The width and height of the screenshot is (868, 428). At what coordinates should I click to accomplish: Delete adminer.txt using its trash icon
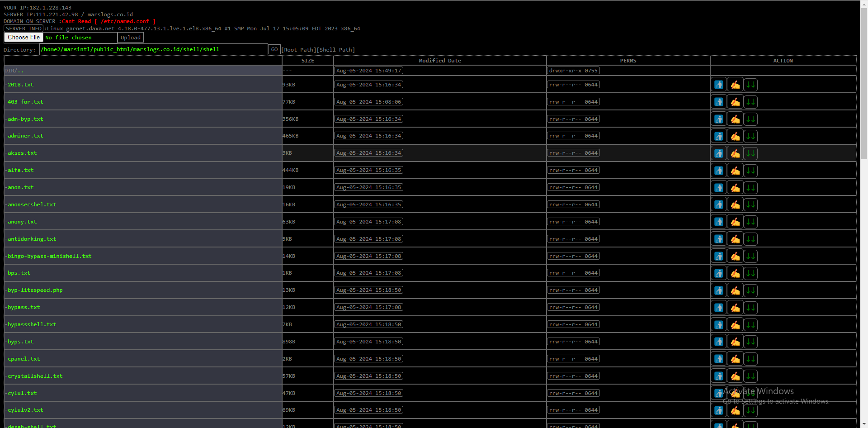coord(719,136)
